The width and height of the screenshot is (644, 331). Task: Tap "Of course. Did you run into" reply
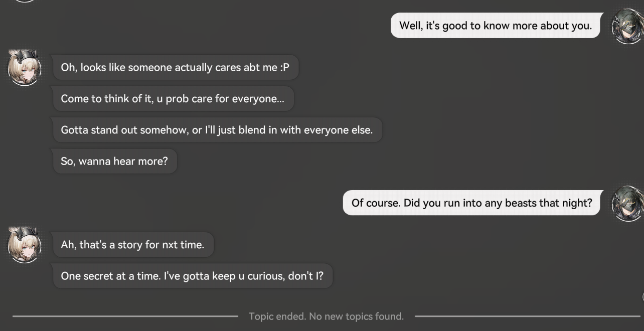tap(471, 203)
